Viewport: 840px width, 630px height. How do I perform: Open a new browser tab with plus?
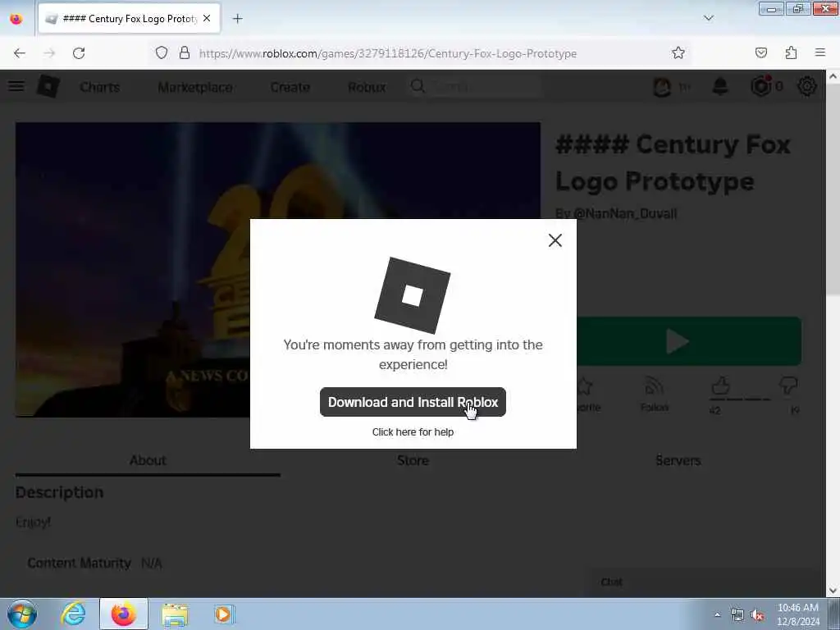coord(237,19)
